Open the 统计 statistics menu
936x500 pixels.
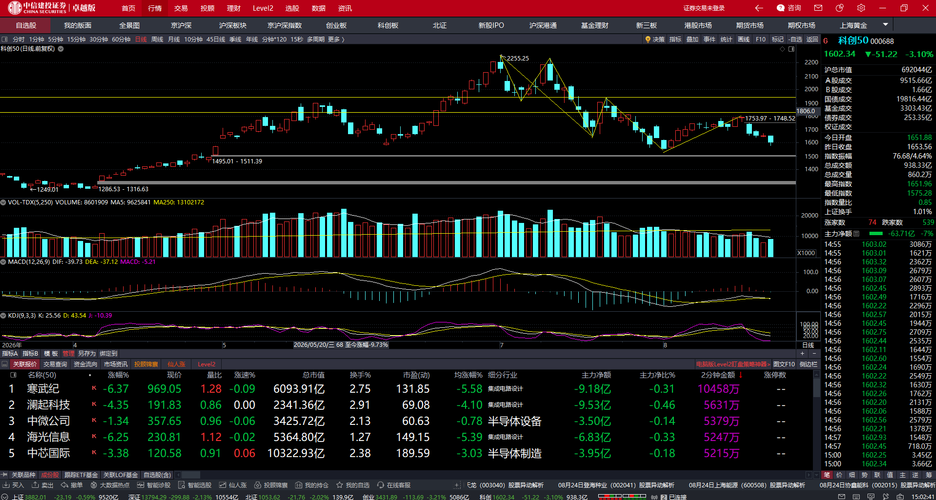click(x=726, y=39)
